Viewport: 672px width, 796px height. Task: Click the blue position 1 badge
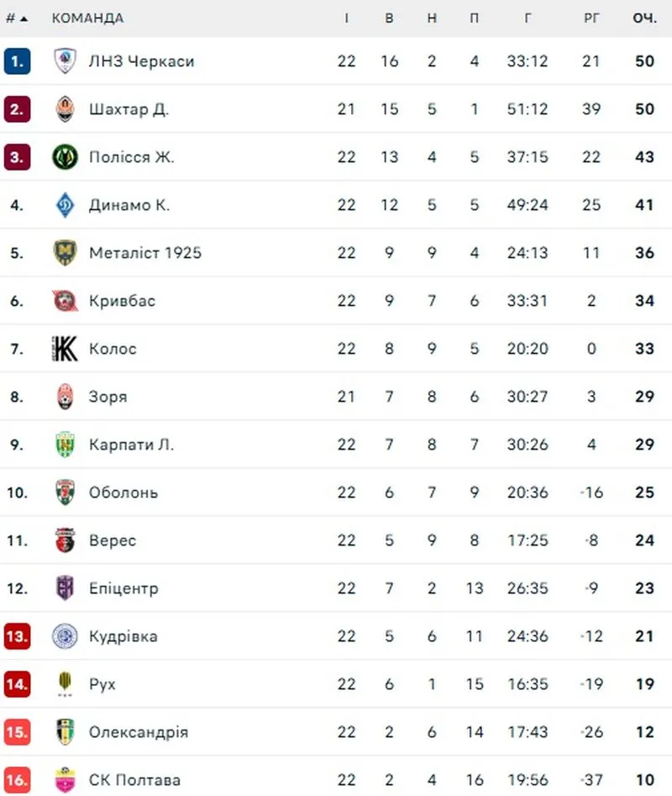tap(17, 61)
